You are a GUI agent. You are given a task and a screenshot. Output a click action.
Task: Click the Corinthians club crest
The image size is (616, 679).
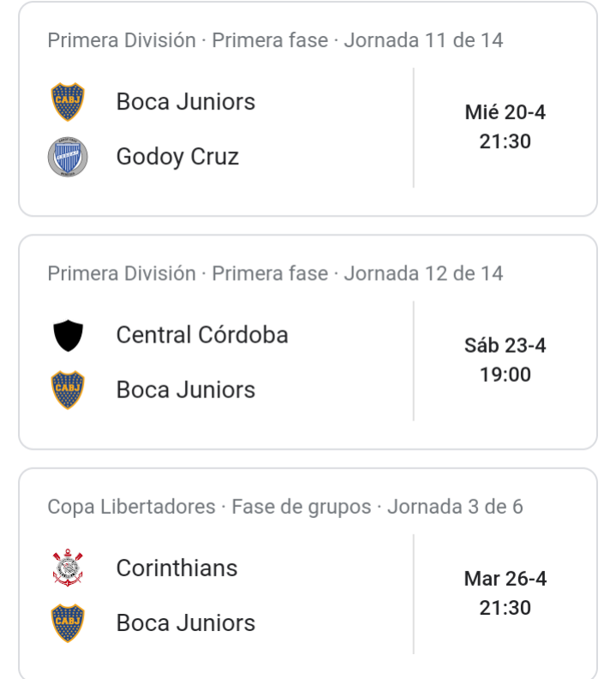coord(68,568)
